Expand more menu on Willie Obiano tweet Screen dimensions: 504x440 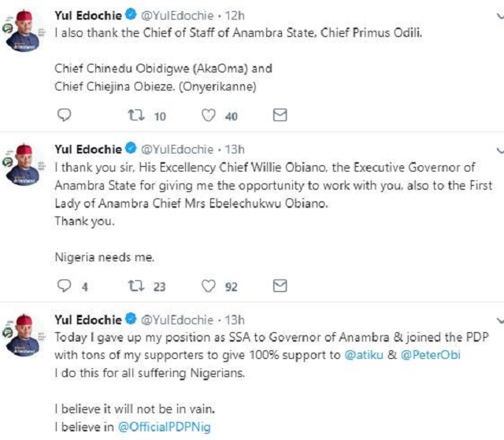pos(499,150)
